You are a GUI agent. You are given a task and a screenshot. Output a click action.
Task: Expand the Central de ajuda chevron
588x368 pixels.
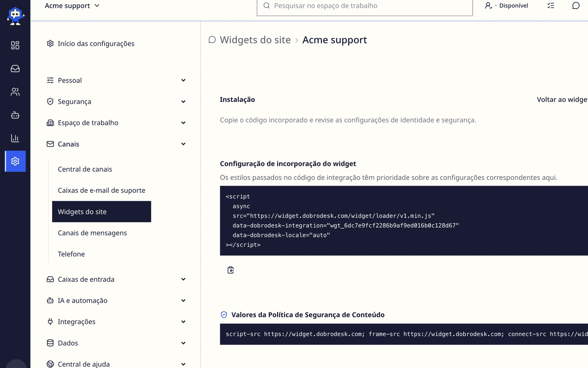tap(183, 364)
